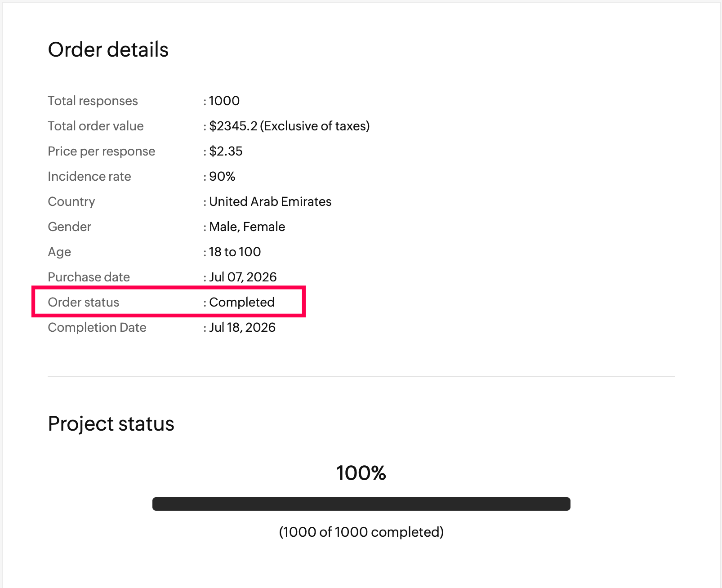Click the Total order value label
722x588 pixels.
point(96,126)
